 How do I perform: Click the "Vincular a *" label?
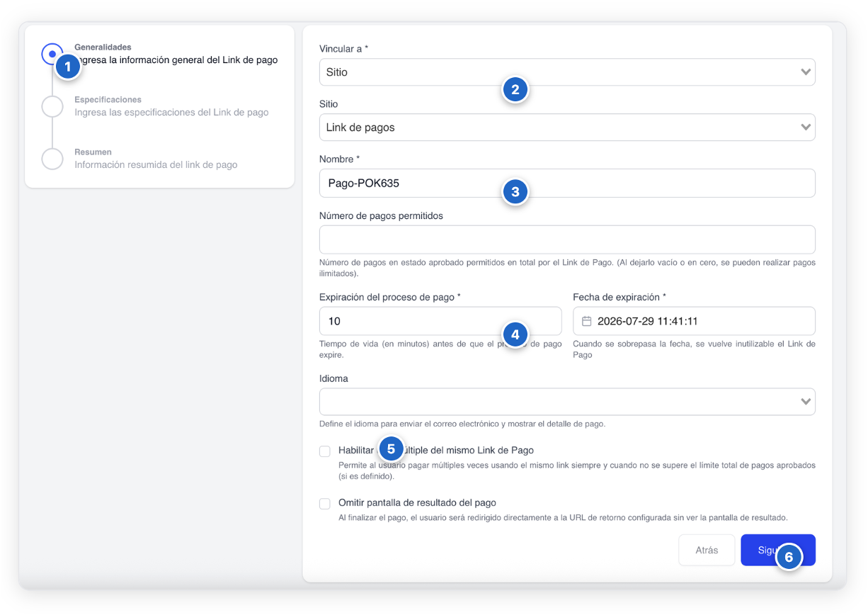tap(344, 48)
